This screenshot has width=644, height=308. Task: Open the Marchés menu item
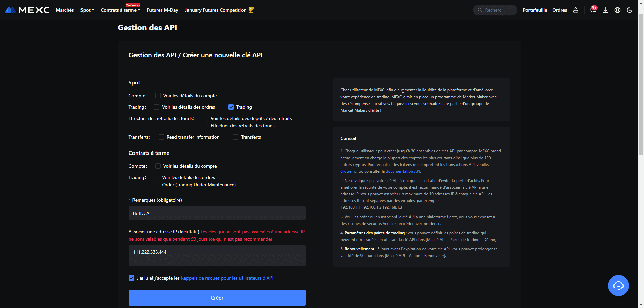click(x=65, y=10)
